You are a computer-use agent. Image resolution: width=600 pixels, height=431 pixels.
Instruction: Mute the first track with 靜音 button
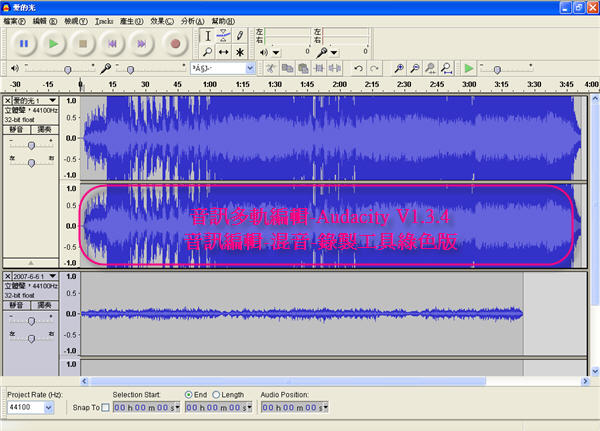(17, 129)
